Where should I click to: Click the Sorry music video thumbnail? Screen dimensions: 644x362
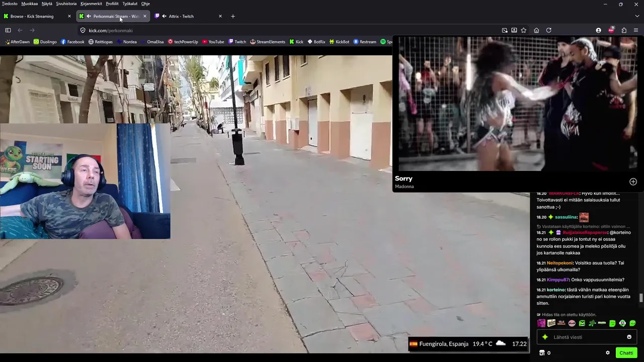coord(518,104)
